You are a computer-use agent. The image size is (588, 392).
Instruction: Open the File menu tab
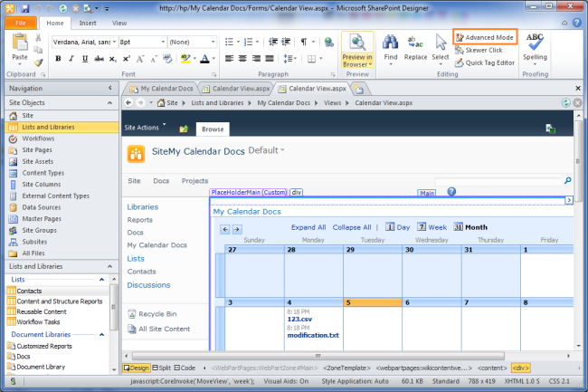pyautogui.click(x=21, y=23)
